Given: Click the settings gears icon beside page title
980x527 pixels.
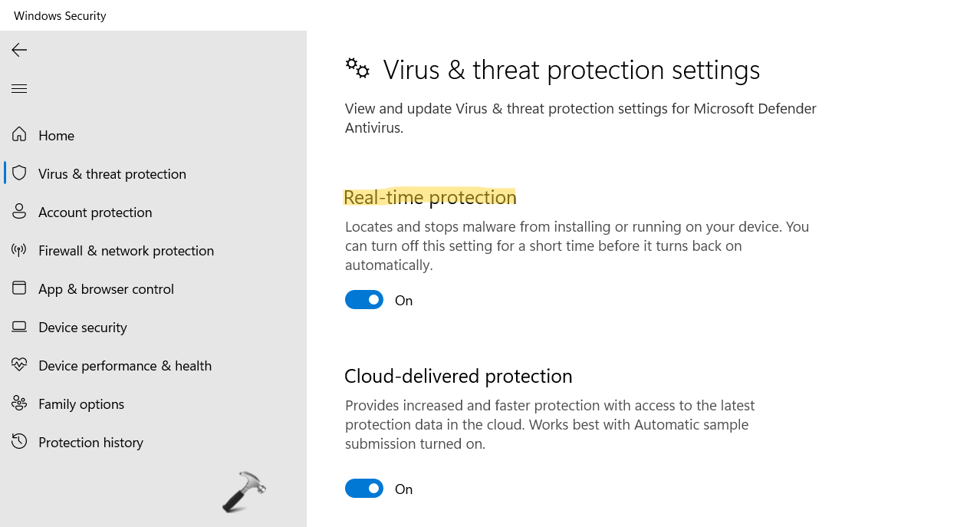Looking at the screenshot, I should coord(357,69).
